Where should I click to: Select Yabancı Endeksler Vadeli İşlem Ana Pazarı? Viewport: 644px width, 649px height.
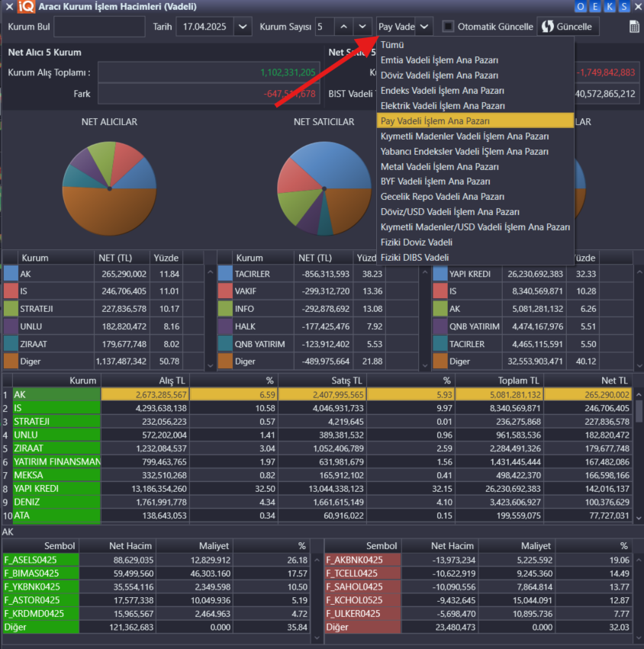[x=475, y=152]
